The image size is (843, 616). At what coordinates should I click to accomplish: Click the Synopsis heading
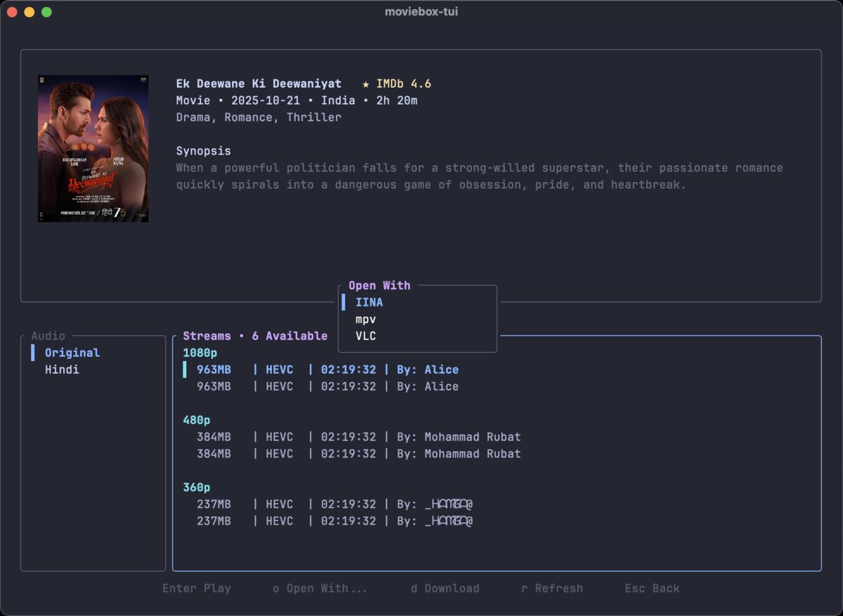coord(204,151)
